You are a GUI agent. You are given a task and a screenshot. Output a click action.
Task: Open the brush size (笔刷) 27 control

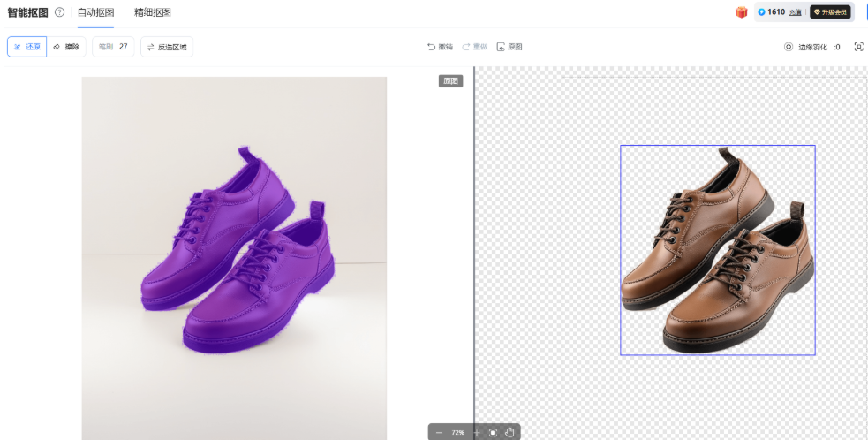coord(113,47)
